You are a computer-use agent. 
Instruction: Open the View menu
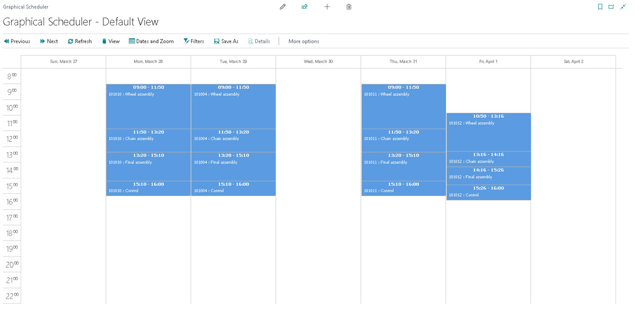coord(111,41)
